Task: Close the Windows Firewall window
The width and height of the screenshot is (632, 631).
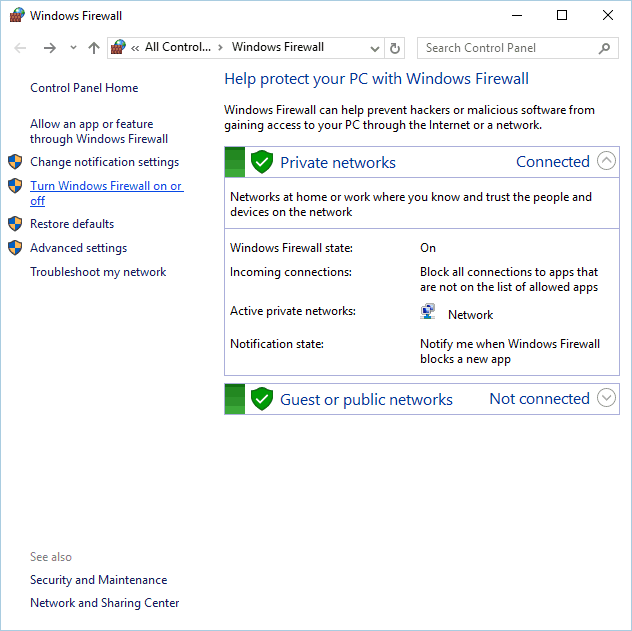Action: [608, 15]
